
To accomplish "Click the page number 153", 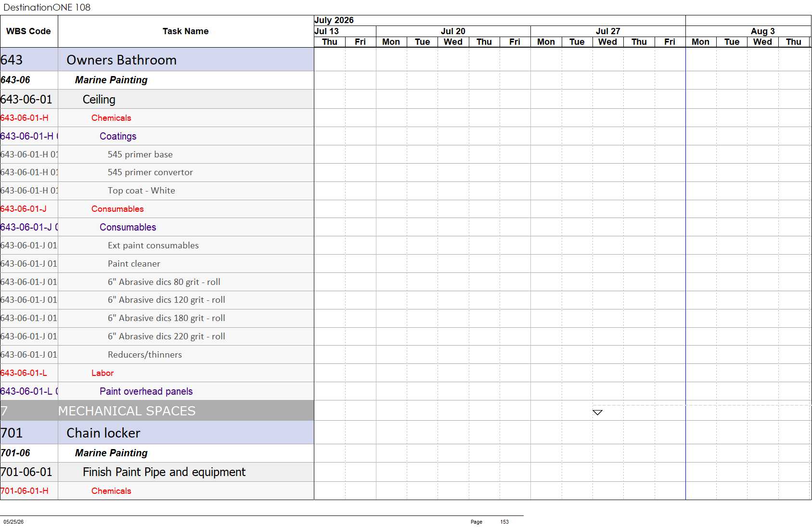I will click(504, 522).
